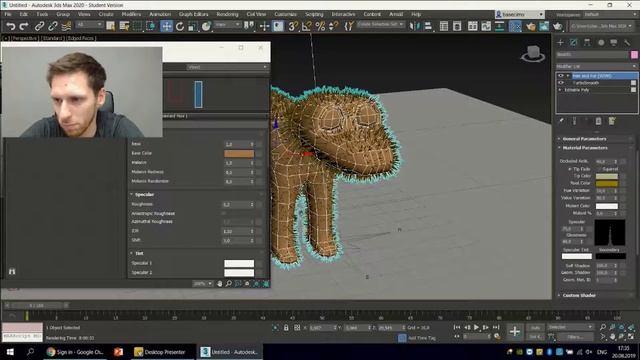Switch to the Utilities wrench panel tab
Viewport: 640px width, 360px height.
[627, 42]
